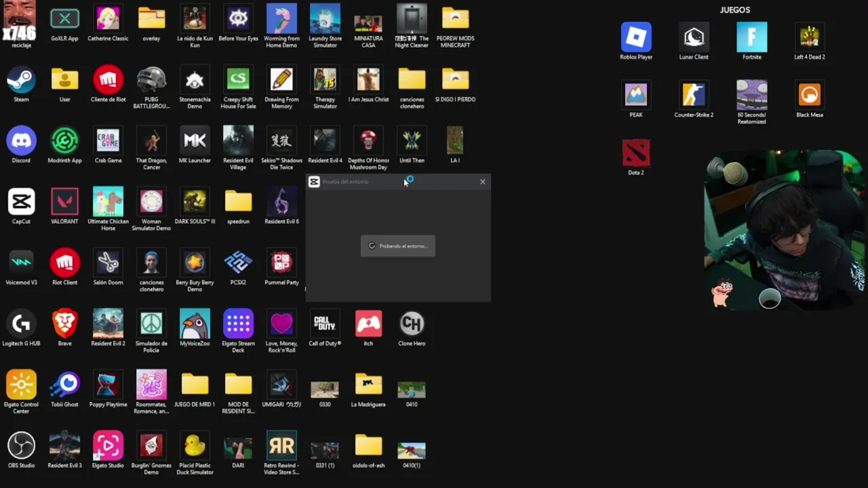Select MyVoiceZoo penguin icon

click(x=195, y=324)
